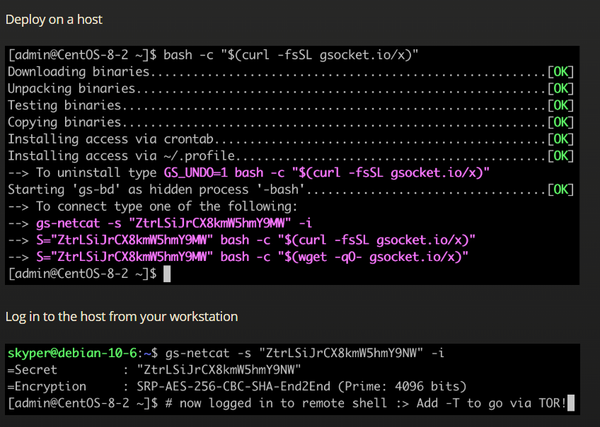Select the OK status for ~/.profile install
Screen dimensions: 600x427
point(559,153)
